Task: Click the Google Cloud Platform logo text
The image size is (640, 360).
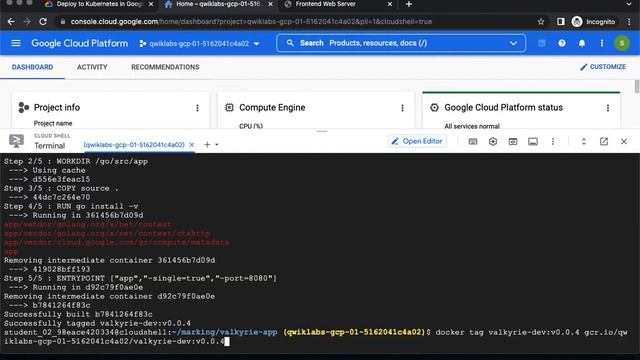Action: [80, 43]
